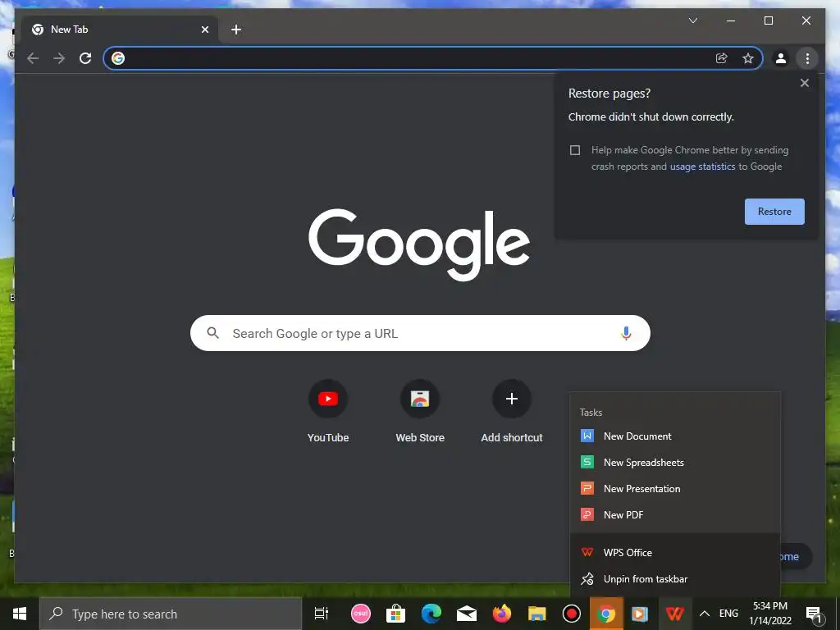The height and width of the screenshot is (630, 840).
Task: Choose New Spreadsheets from jump list
Action: [675, 463]
